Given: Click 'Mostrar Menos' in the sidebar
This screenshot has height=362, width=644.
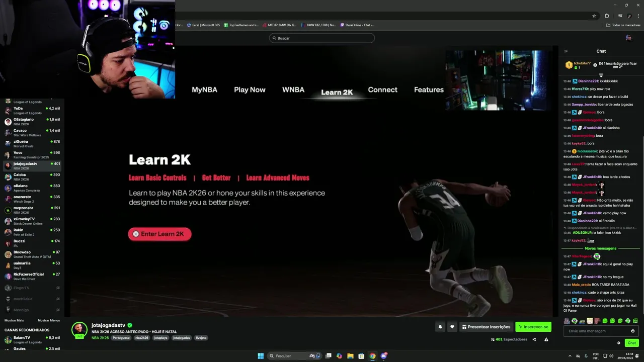Looking at the screenshot, I should click(49, 320).
